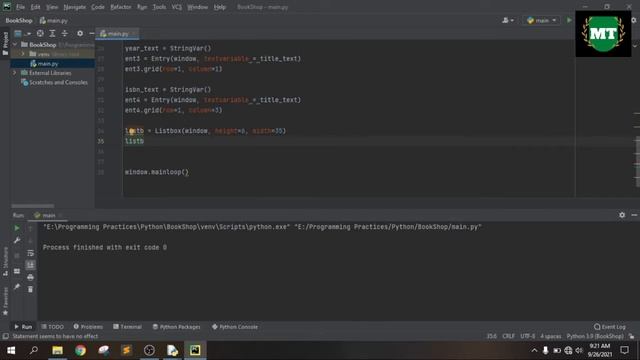
Task: Click the CRLF line separator in status bar
Action: pyautogui.click(x=508, y=336)
